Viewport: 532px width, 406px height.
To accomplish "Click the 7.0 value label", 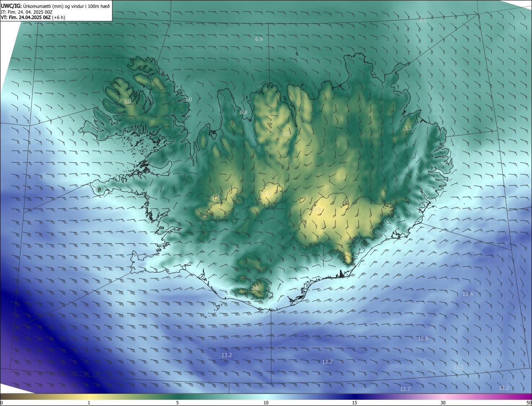I will coord(188,100).
